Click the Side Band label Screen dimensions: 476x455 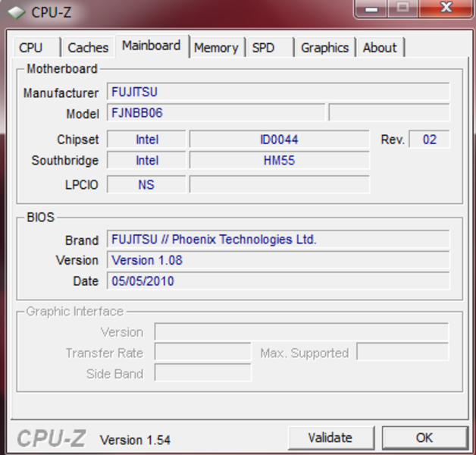click(114, 374)
